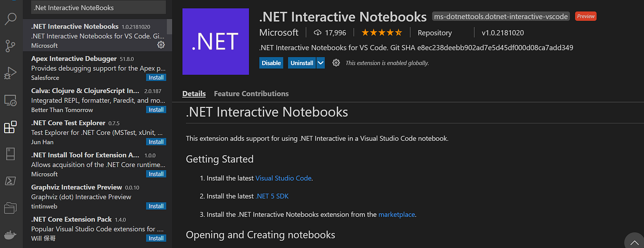Open Remote Explorer in activity bar
The width and height of the screenshot is (644, 248).
pyautogui.click(x=10, y=100)
